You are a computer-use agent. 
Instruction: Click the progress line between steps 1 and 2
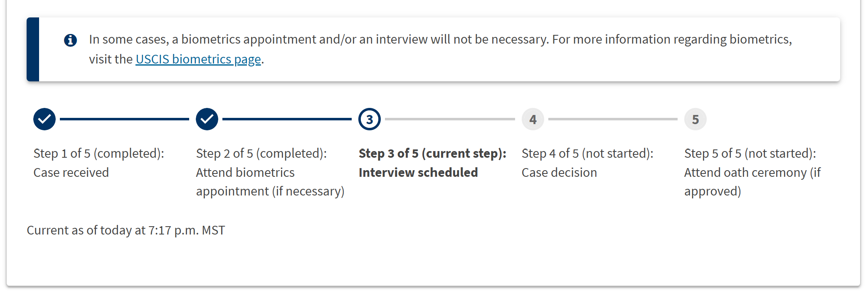pyautogui.click(x=124, y=119)
